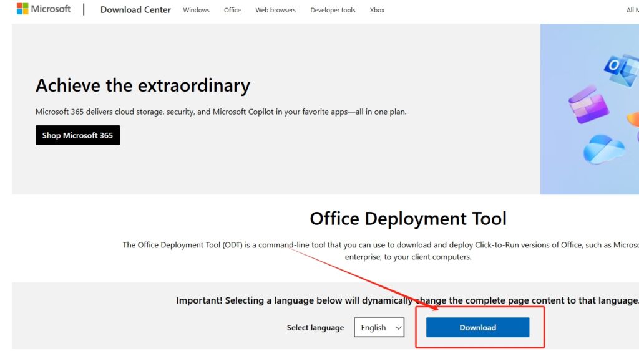Click the purple Clipchamp icon in the banner
This screenshot has height=364, width=639.
pos(588,105)
